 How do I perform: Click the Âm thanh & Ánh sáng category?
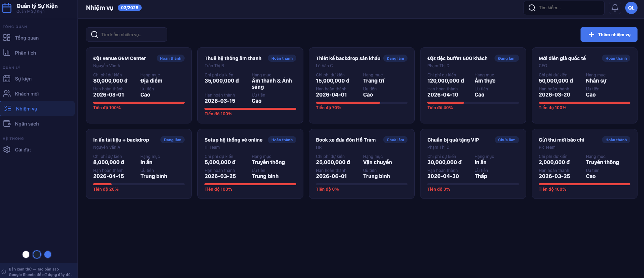pos(272,84)
